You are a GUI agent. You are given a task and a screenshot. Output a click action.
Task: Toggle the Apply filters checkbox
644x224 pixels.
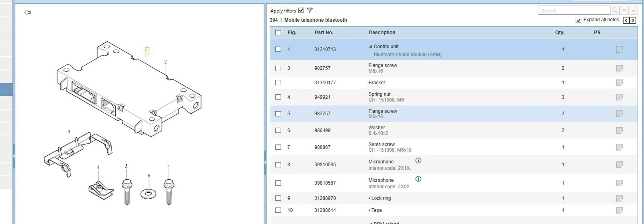click(301, 10)
